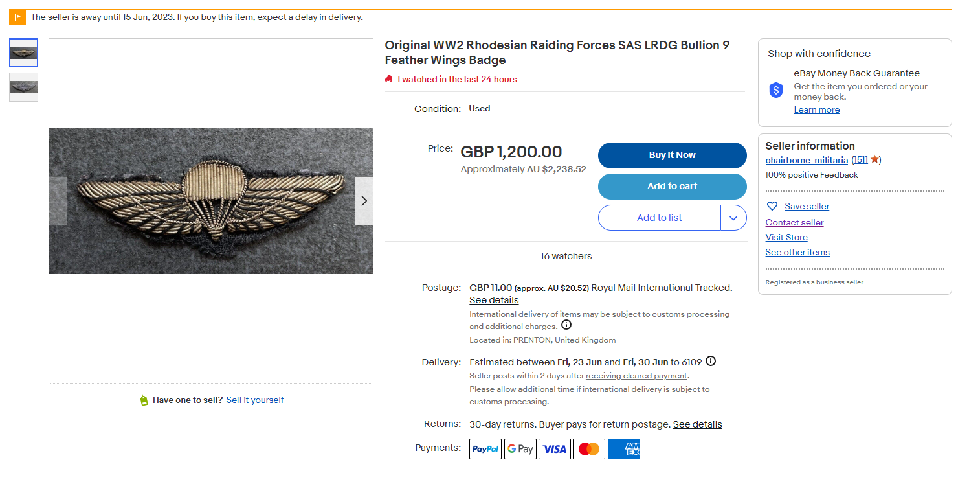Click the Mastercard payment icon
The image size is (980, 484).
coord(589,449)
